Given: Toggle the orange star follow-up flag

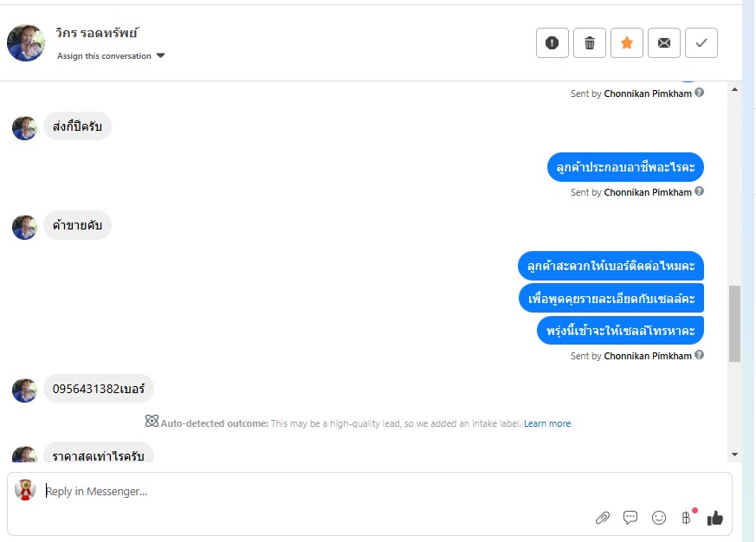Looking at the screenshot, I should (627, 42).
